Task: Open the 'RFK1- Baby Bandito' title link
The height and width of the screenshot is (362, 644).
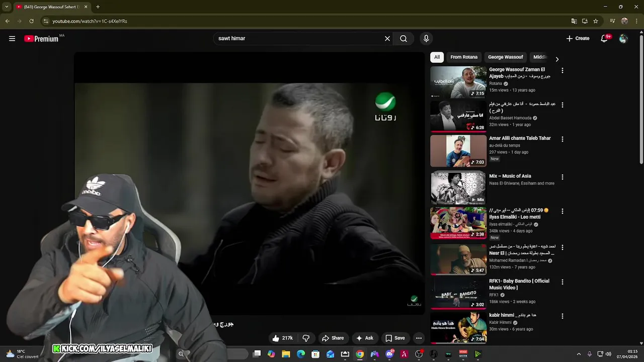Action: [519, 284]
